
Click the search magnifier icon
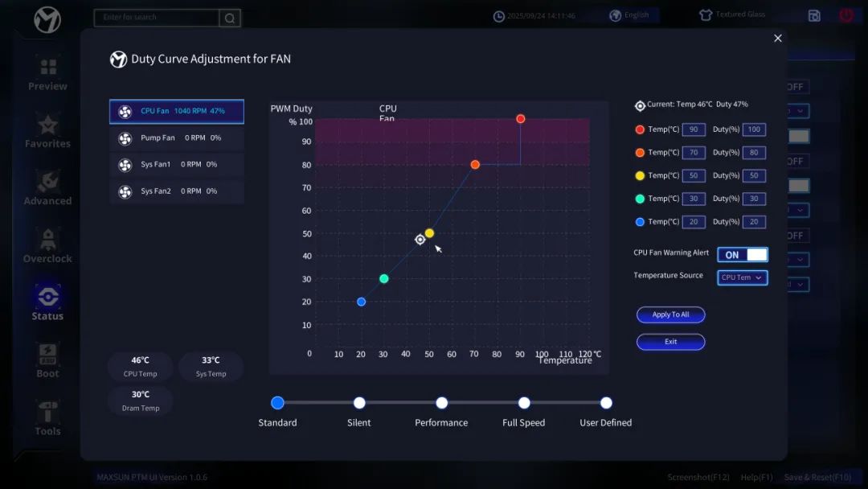(x=230, y=18)
